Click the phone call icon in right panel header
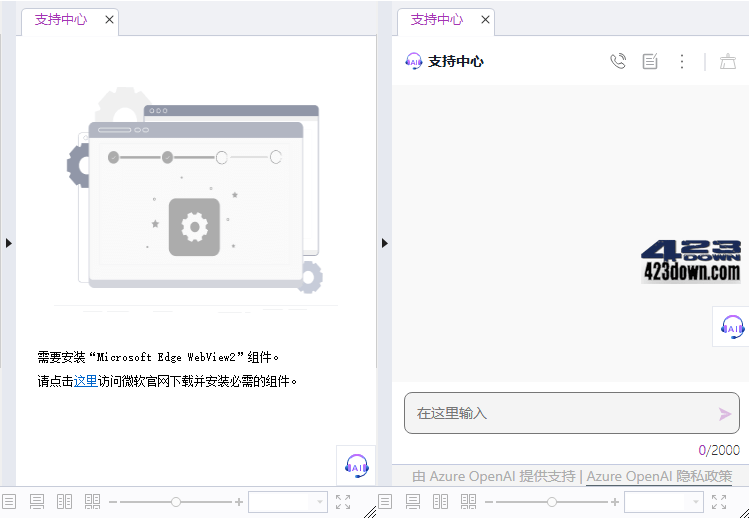Viewport: 749px width, 518px height. [618, 61]
